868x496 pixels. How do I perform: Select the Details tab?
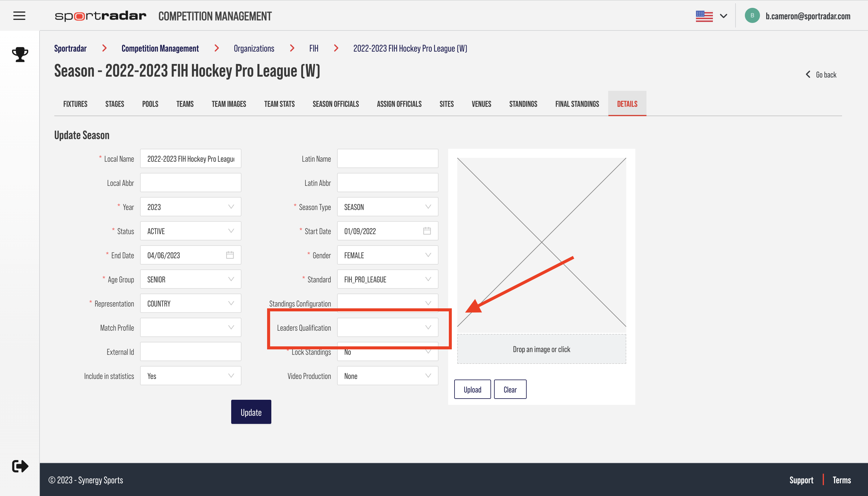pyautogui.click(x=627, y=104)
